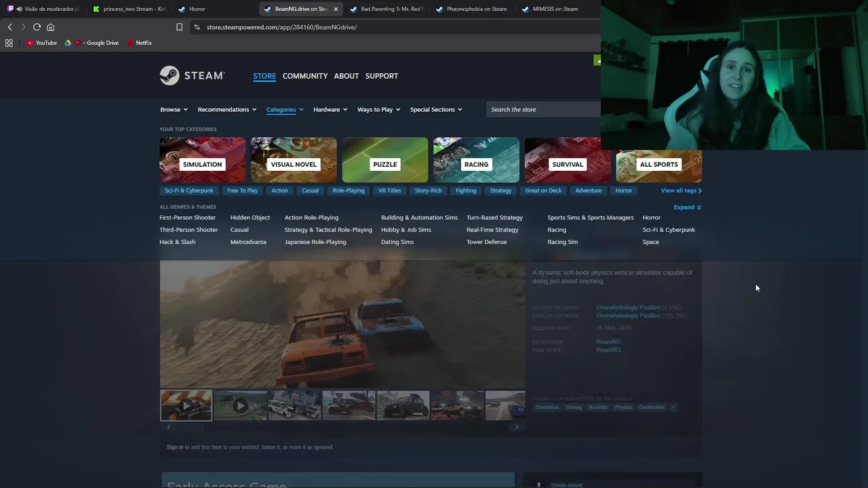Go to browser home page

pyautogui.click(x=50, y=27)
